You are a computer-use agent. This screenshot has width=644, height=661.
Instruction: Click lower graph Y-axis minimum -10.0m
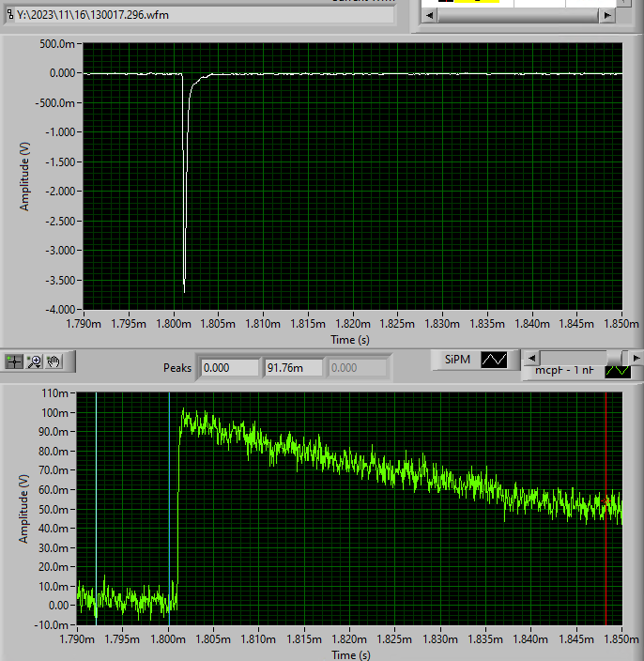[51, 624]
